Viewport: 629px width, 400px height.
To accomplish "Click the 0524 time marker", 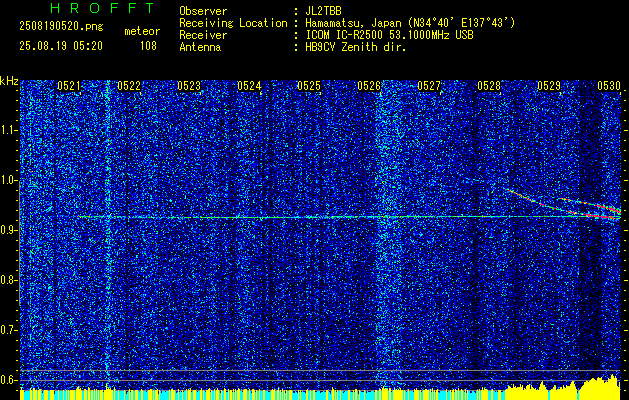I will [249, 86].
